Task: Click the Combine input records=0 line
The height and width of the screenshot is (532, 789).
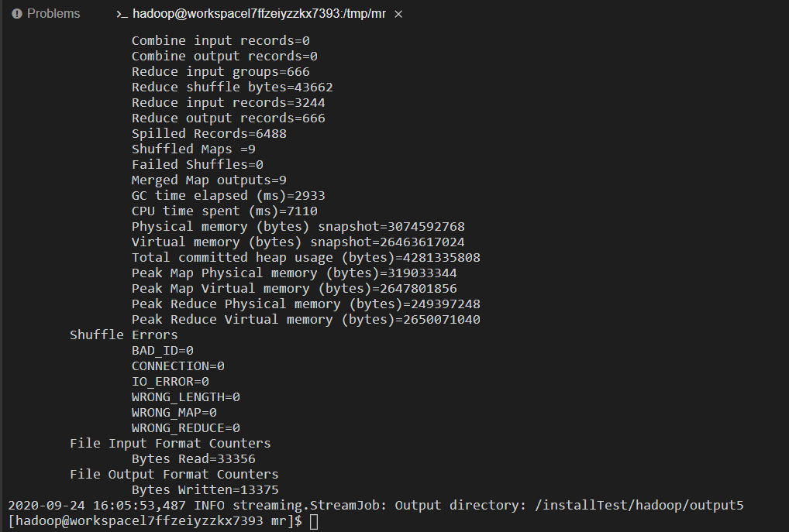Action: tap(220, 41)
